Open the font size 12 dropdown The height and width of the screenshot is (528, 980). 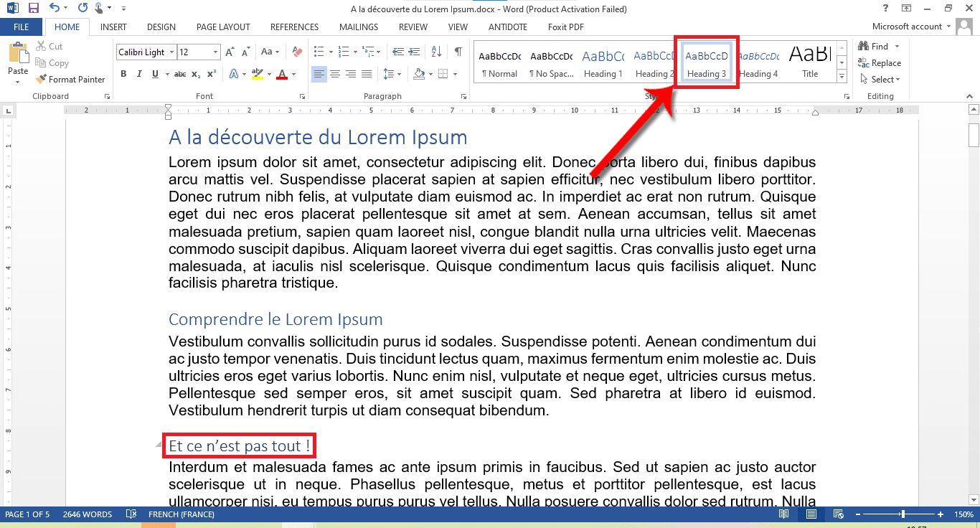[215, 52]
